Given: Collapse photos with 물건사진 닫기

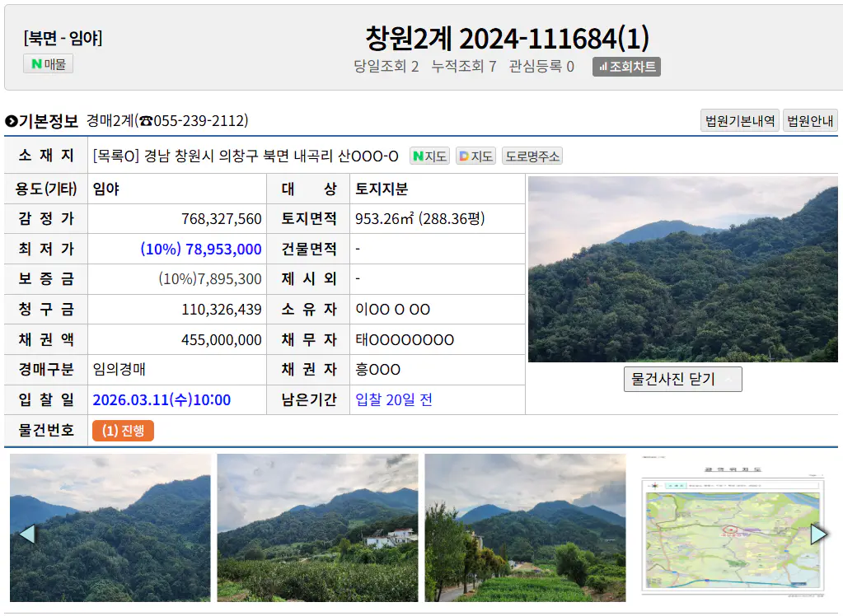Looking at the screenshot, I should [x=682, y=380].
